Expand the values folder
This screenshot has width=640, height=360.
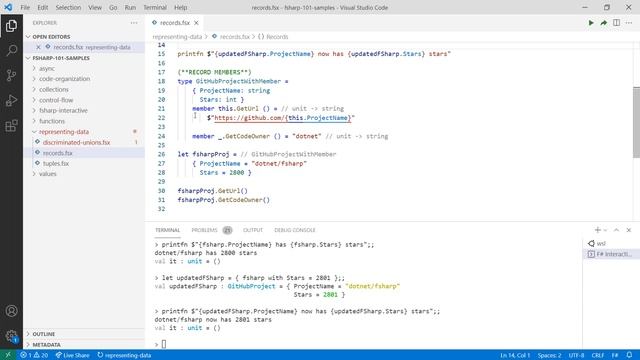click(47, 174)
